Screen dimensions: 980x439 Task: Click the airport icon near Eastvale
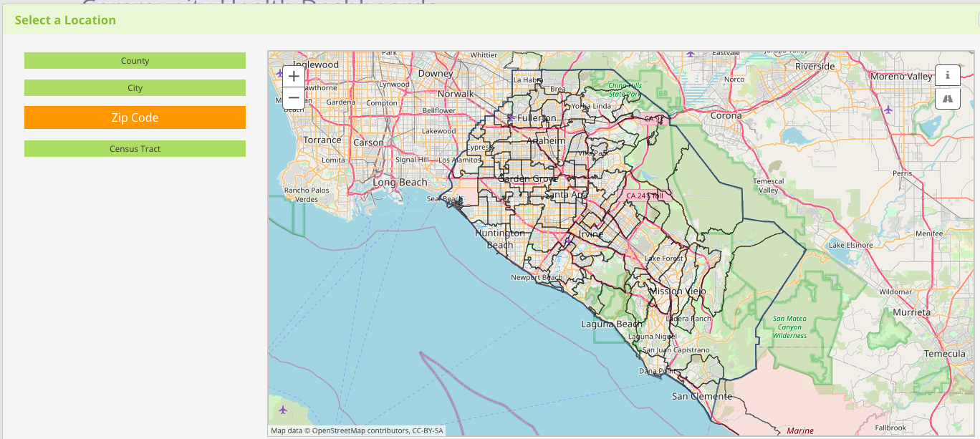(691, 54)
